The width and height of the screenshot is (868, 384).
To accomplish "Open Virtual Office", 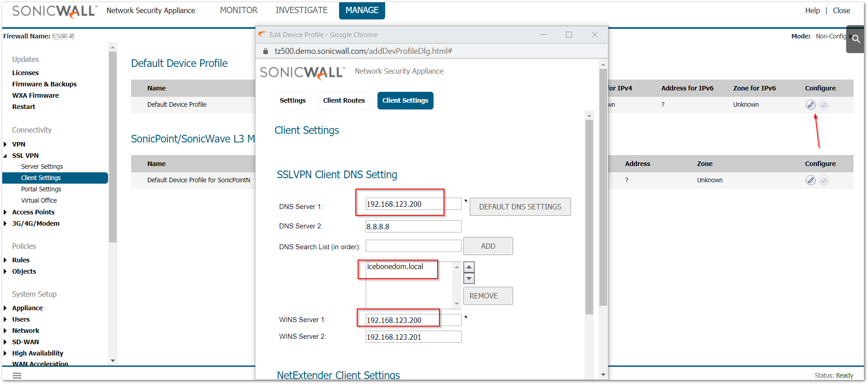I will [39, 200].
